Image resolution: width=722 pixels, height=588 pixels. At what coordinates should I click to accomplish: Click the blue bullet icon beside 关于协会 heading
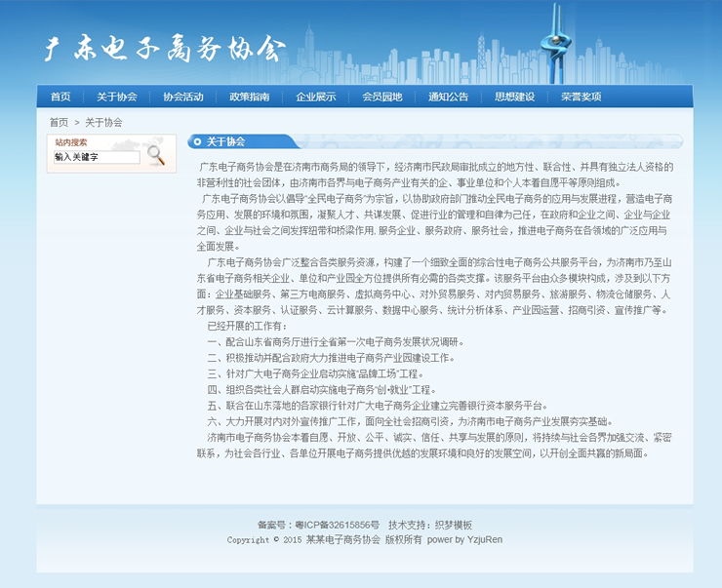(x=197, y=141)
